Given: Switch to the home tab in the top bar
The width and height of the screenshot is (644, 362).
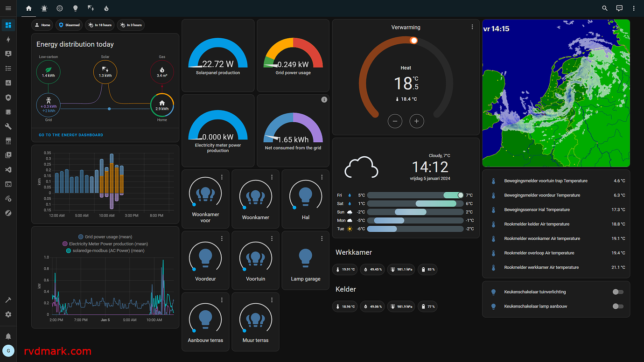Looking at the screenshot, I should pyautogui.click(x=28, y=8).
